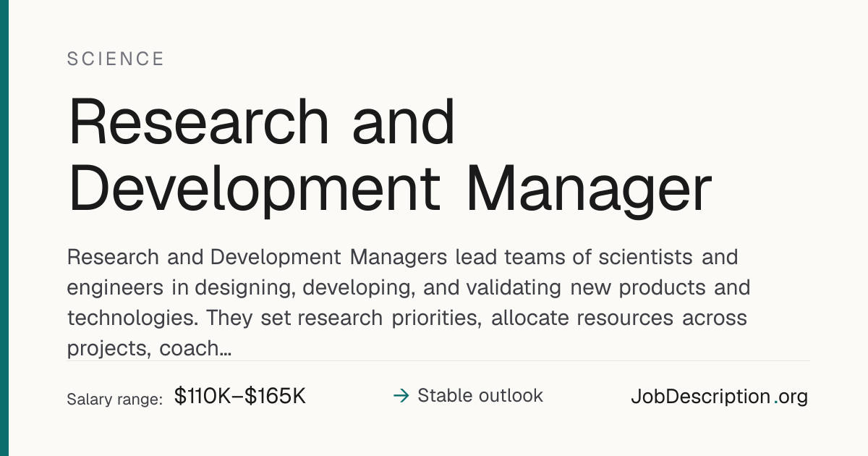The image size is (868, 456).
Task: Click the arrow icon beside Stable outlook
Action: pos(401,396)
